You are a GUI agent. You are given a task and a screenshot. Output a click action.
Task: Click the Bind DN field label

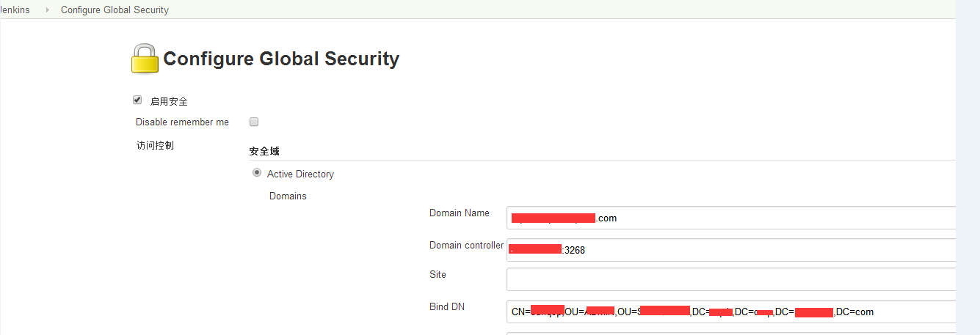[447, 306]
